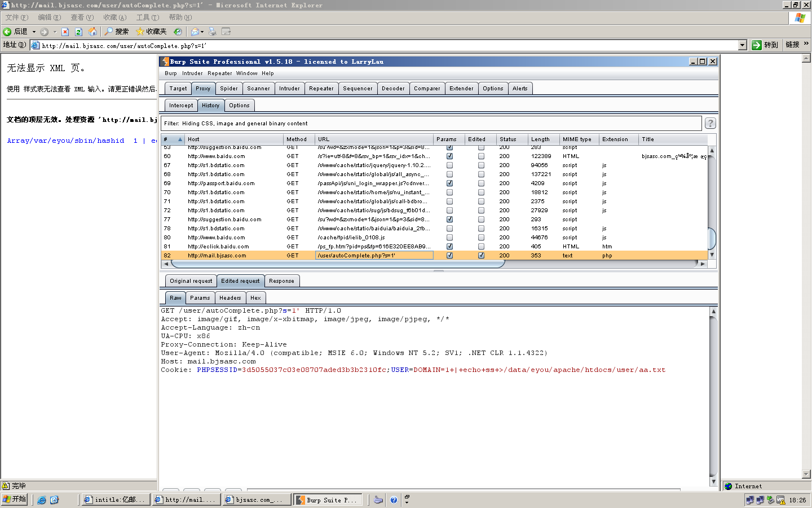Click the green shield tray icon
This screenshot has height=508, width=812.
point(770,500)
